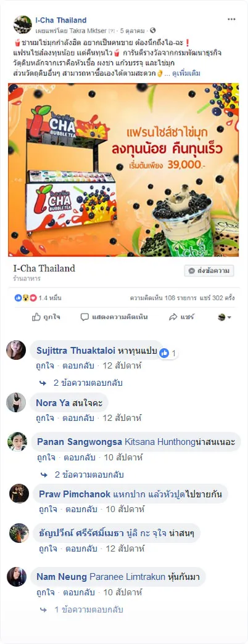This screenshot has width=248, height=644.
Task: Click the ส่งข้อความ send message button
Action: (209, 271)
